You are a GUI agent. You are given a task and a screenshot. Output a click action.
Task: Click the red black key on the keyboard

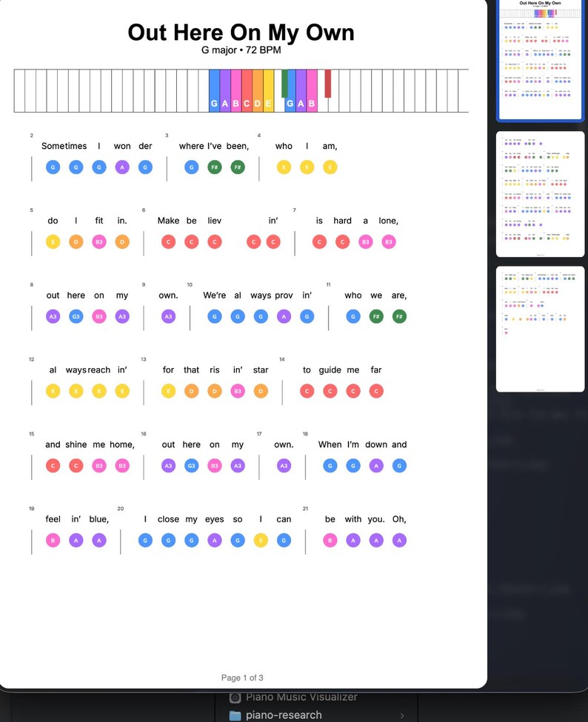pyautogui.click(x=328, y=84)
